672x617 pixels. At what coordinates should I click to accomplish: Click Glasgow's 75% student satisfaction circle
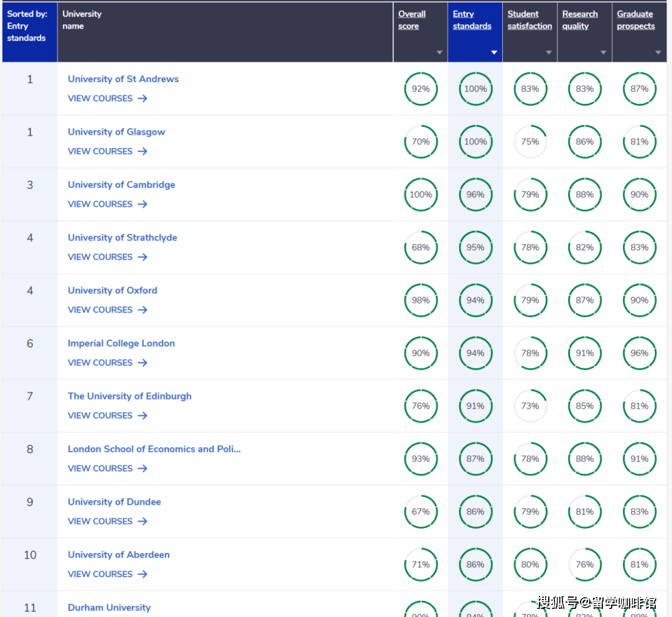530,142
